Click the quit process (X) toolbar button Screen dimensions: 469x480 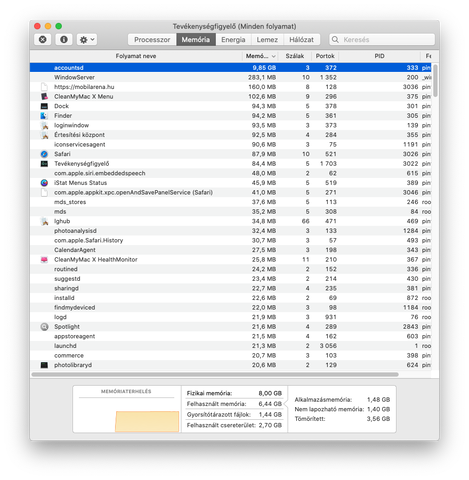[43, 40]
